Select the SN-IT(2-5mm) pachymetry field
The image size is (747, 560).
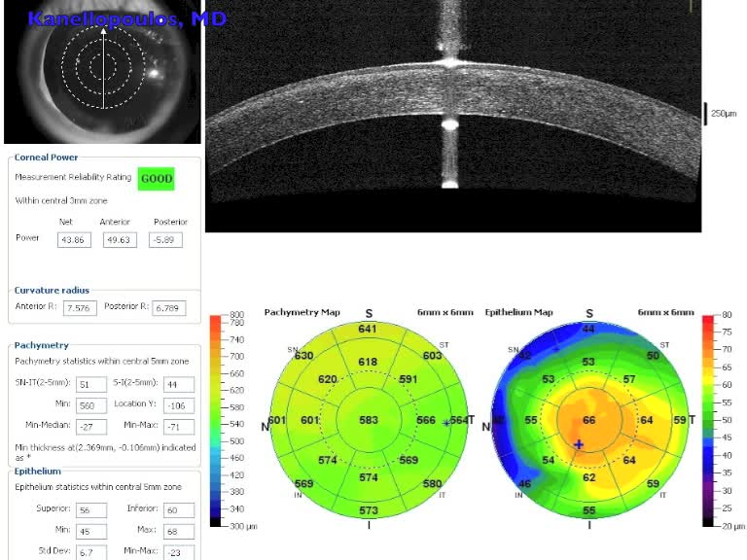tap(91, 384)
